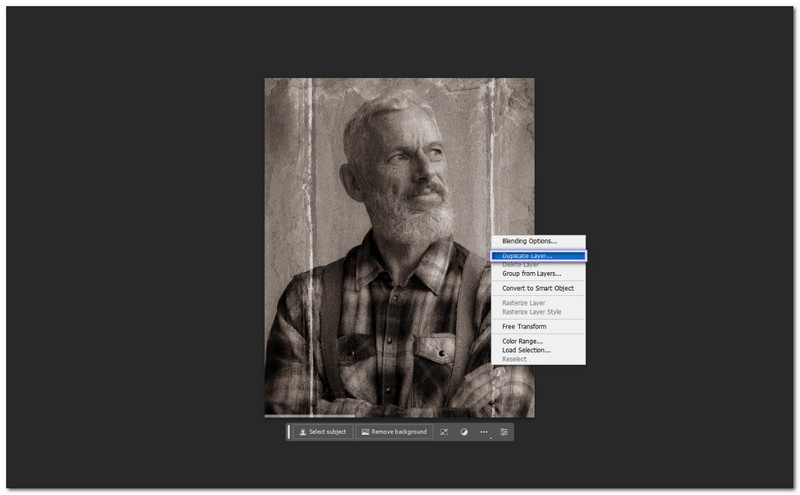Click the Remove background button
The width and height of the screenshot is (800, 495).
pyautogui.click(x=393, y=432)
